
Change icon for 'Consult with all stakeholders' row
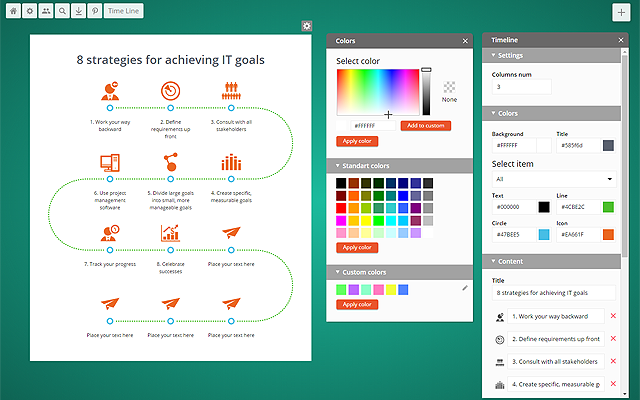[x=500, y=362]
